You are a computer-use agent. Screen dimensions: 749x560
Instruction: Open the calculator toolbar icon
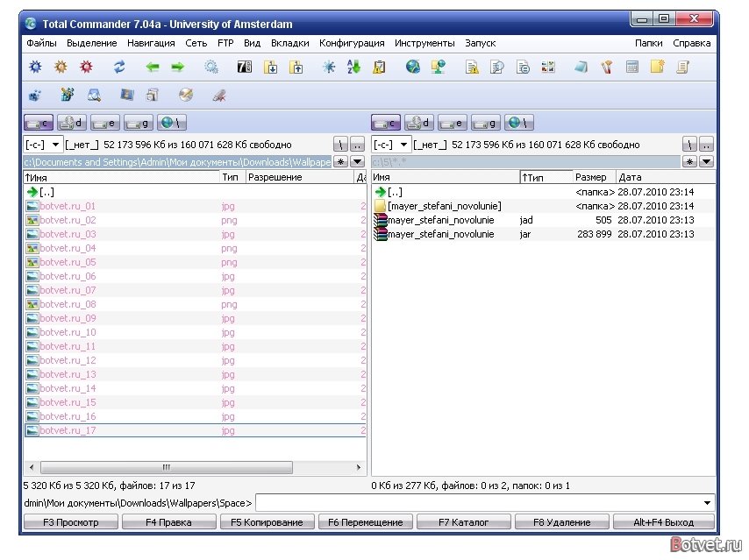click(632, 67)
